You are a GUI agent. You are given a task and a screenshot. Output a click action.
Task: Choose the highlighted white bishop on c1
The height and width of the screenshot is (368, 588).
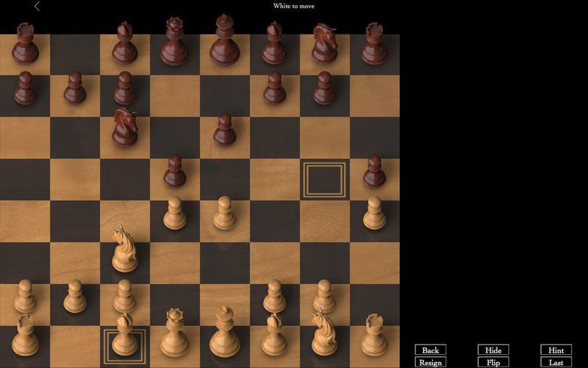tap(125, 335)
